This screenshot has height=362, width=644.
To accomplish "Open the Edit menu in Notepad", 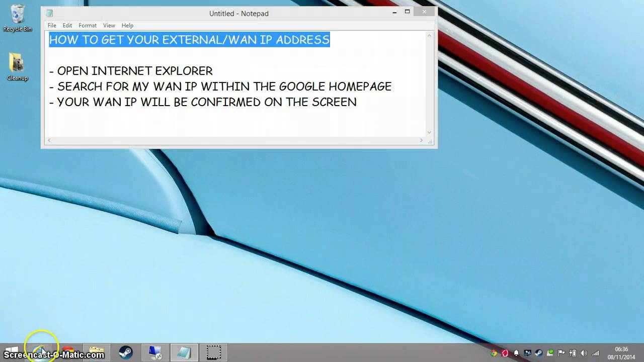I will (67, 25).
